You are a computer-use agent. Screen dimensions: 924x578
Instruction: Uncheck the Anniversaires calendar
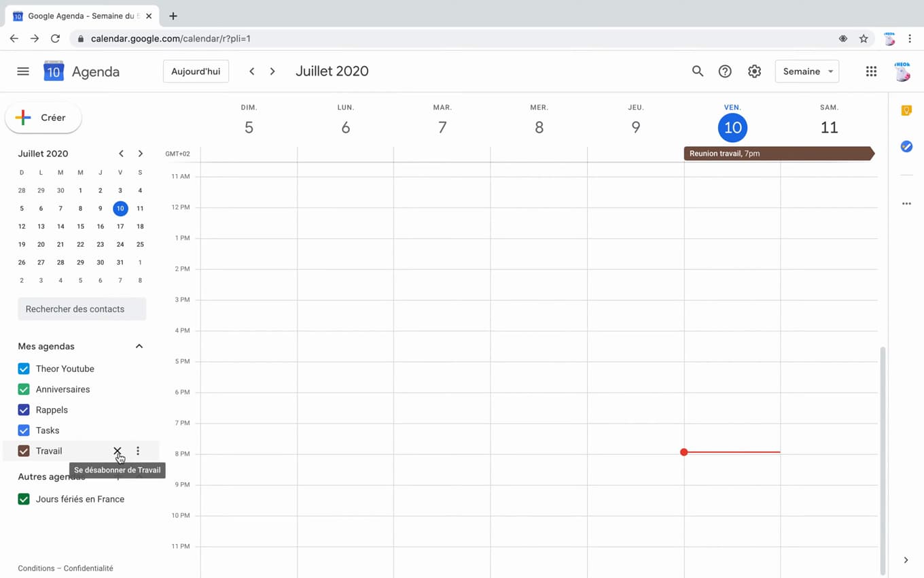pos(24,390)
